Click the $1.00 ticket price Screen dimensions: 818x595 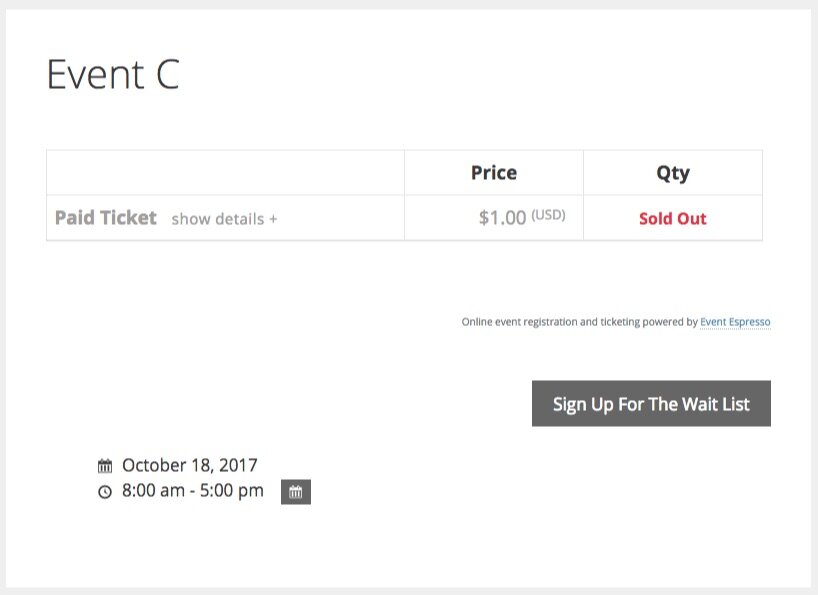pos(502,218)
